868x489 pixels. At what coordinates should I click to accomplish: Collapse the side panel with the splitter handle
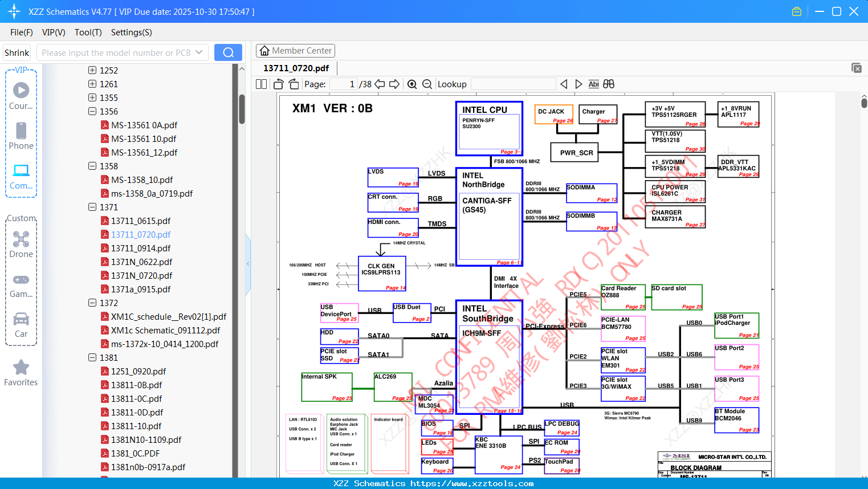point(248,263)
